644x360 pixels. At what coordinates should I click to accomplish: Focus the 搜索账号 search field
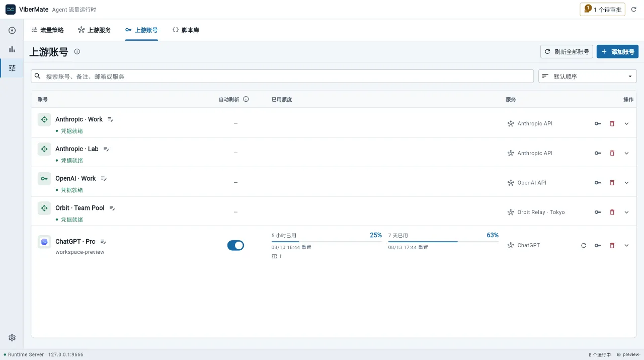pos(282,76)
